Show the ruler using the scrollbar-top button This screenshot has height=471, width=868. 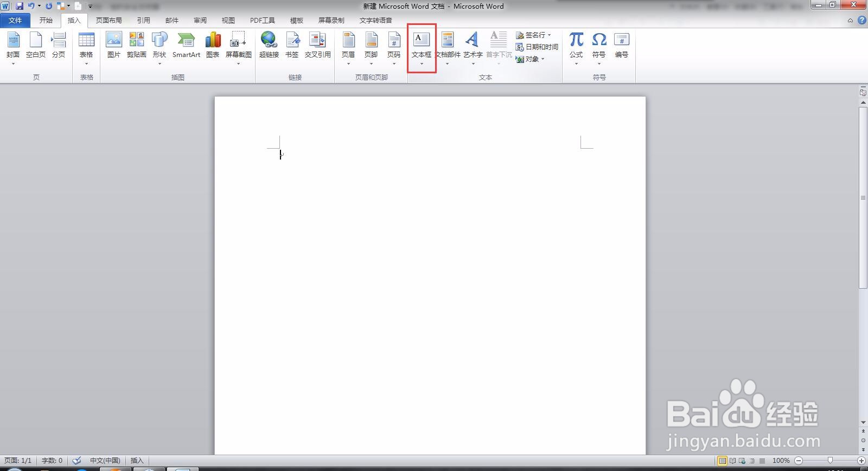coord(863,93)
